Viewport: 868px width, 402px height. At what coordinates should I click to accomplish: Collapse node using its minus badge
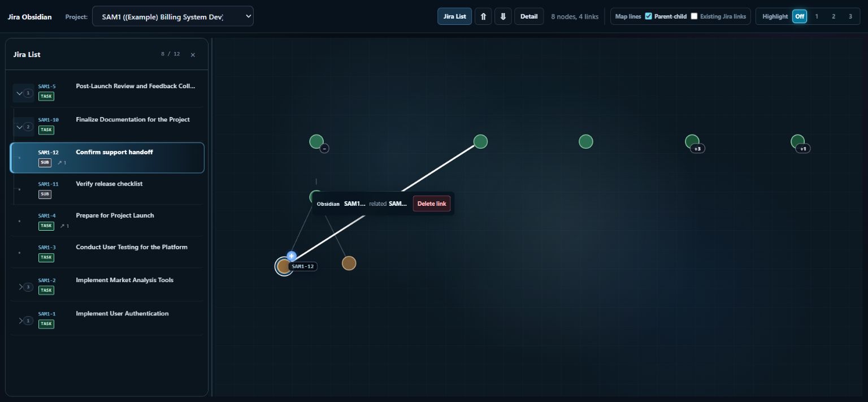click(x=324, y=149)
